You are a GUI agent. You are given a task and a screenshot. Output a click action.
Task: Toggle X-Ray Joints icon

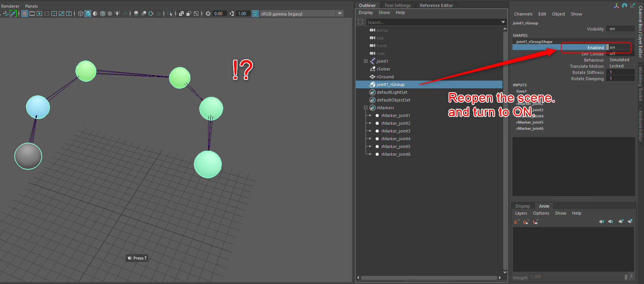[x=196, y=14]
